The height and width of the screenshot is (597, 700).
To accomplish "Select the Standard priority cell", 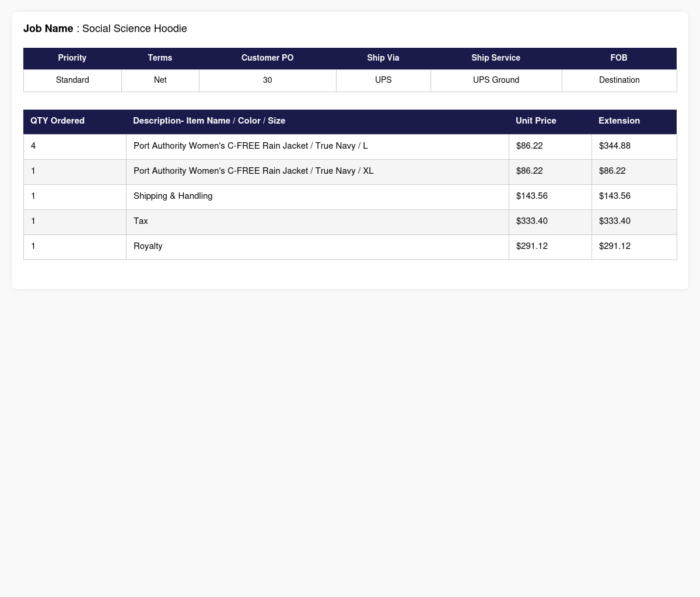I will click(72, 80).
